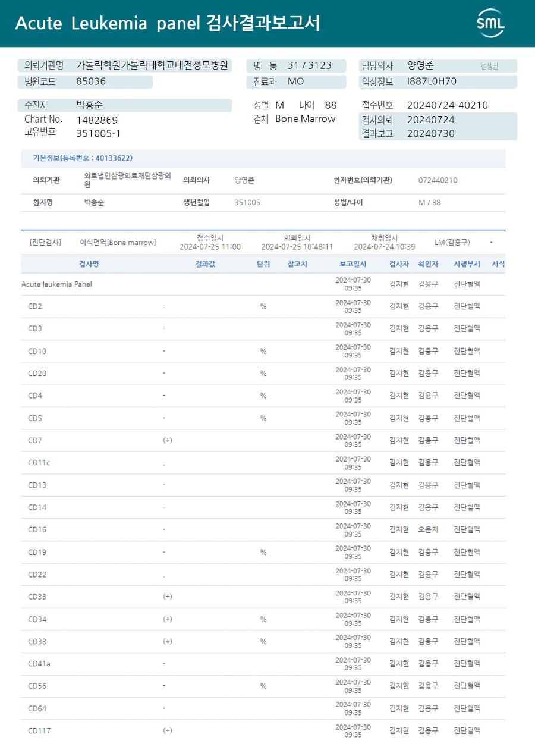Click the (+) result for CD7
The height and width of the screenshot is (756, 535).
168,440
